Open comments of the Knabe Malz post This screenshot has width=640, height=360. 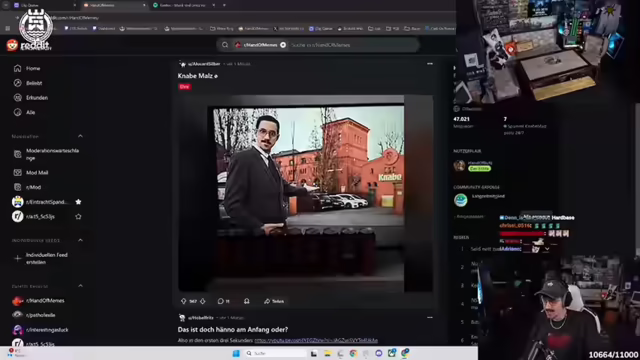223,301
